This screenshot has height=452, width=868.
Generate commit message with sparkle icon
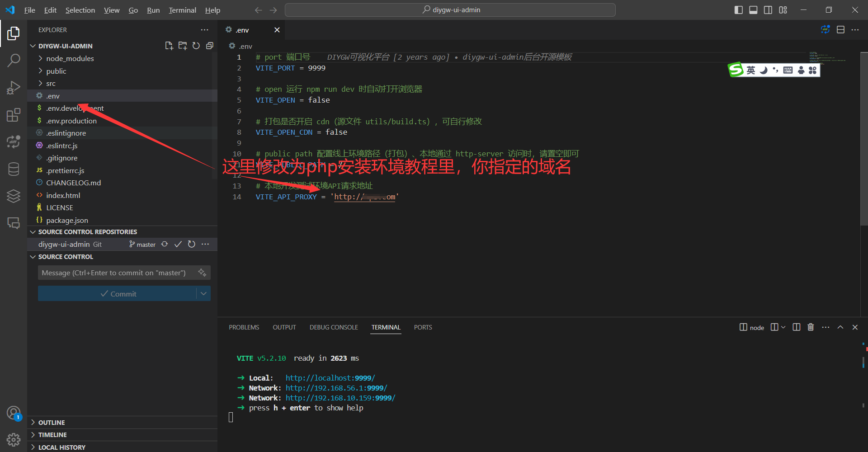pyautogui.click(x=202, y=272)
